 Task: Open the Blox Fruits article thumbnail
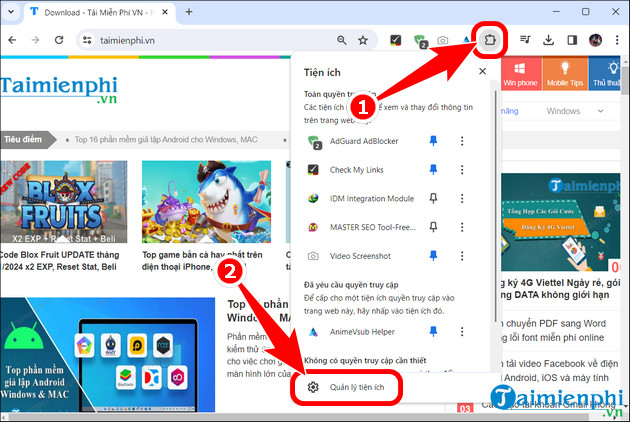[x=63, y=202]
